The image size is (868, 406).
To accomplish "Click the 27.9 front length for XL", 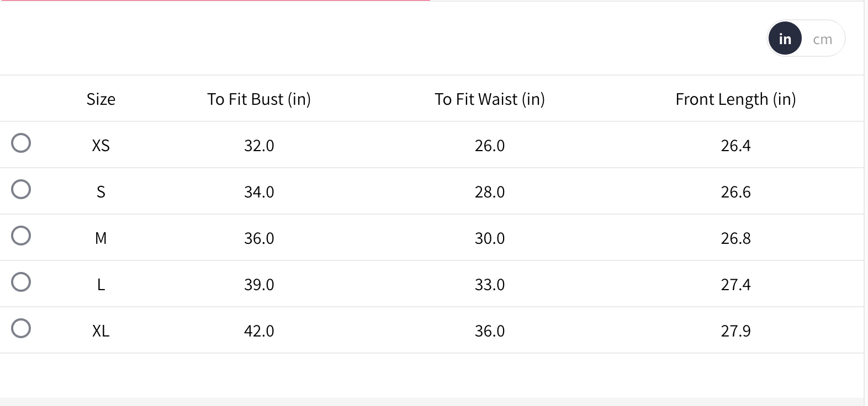I will click(x=735, y=331).
